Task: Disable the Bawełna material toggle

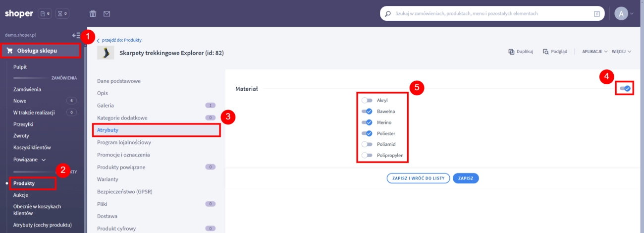Action: pyautogui.click(x=367, y=111)
